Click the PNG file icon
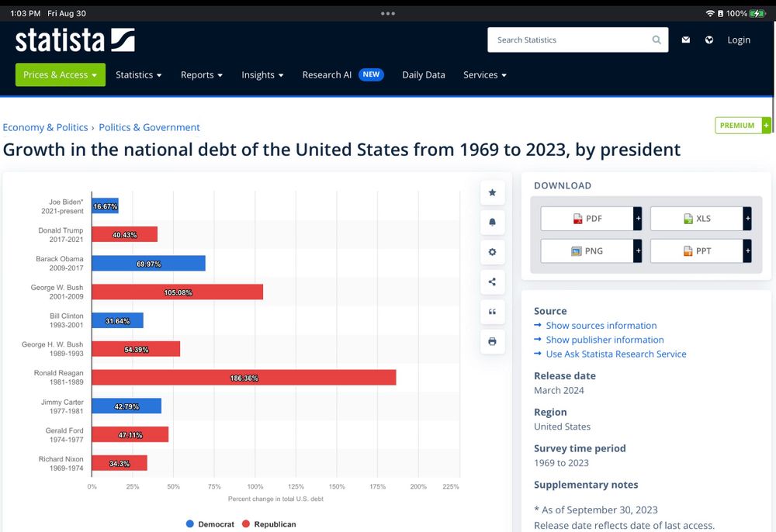This screenshot has width=776, height=532. point(576,251)
